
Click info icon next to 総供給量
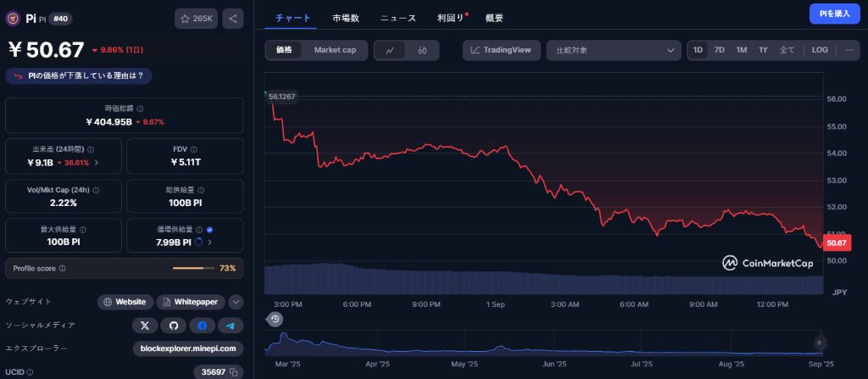point(201,190)
